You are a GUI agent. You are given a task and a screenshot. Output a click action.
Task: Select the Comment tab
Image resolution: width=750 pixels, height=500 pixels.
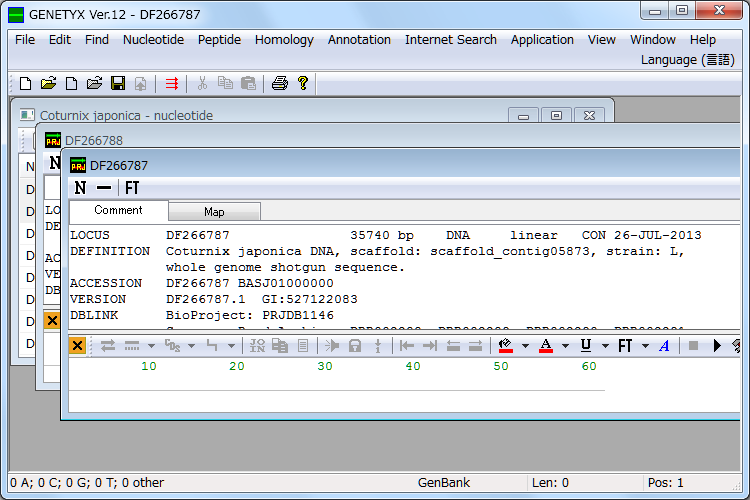pos(118,210)
